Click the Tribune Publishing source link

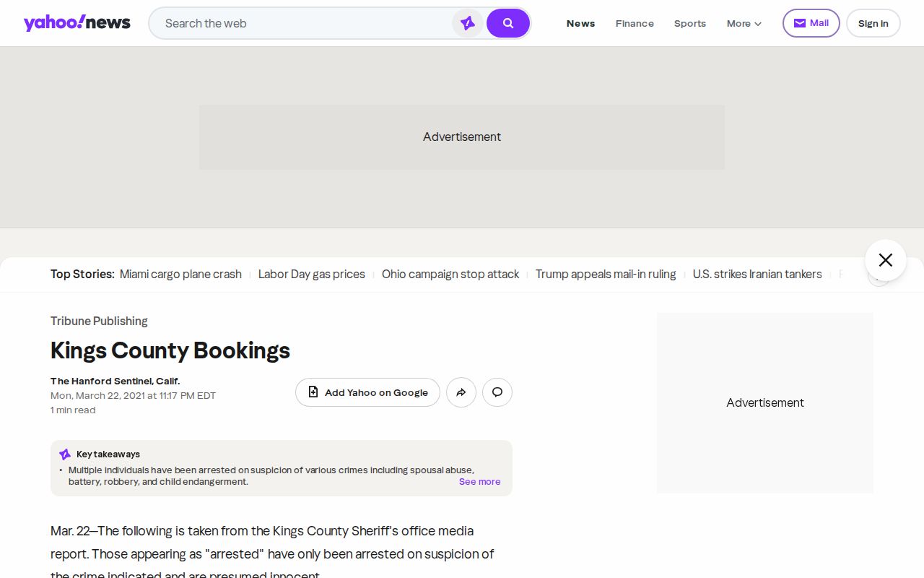click(99, 321)
